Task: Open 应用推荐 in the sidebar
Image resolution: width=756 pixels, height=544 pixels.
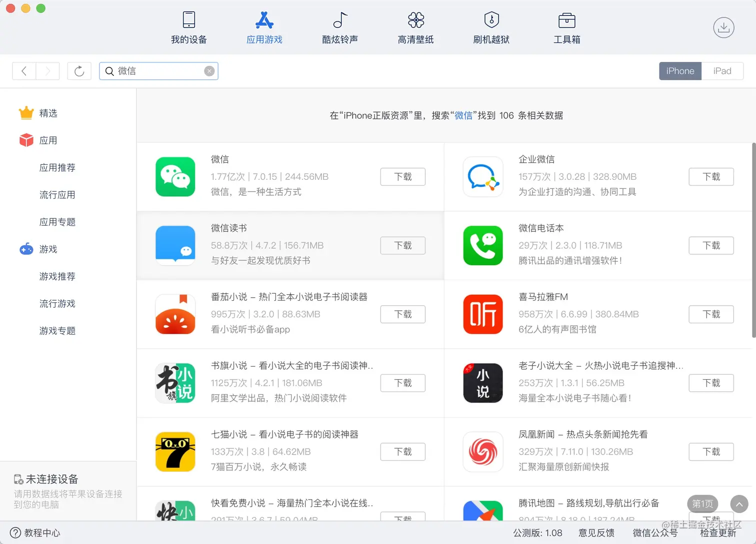Action: click(57, 168)
